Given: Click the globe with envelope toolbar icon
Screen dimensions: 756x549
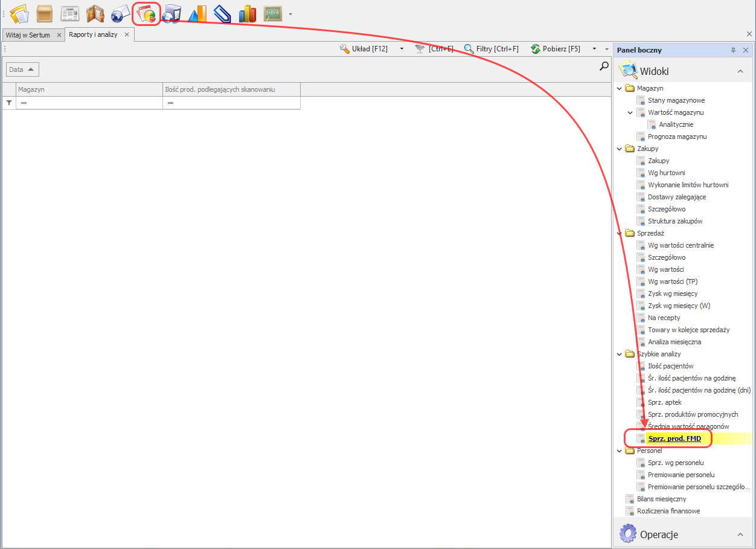Looking at the screenshot, I should click(x=121, y=13).
